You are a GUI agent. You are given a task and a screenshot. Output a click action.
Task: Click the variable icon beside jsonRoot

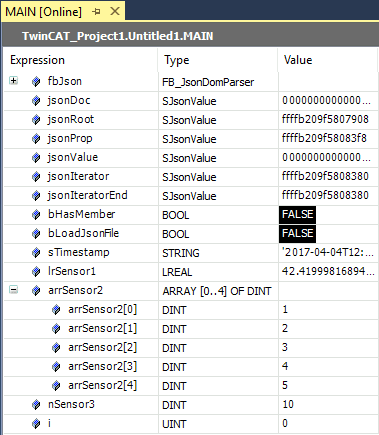tap(36, 120)
